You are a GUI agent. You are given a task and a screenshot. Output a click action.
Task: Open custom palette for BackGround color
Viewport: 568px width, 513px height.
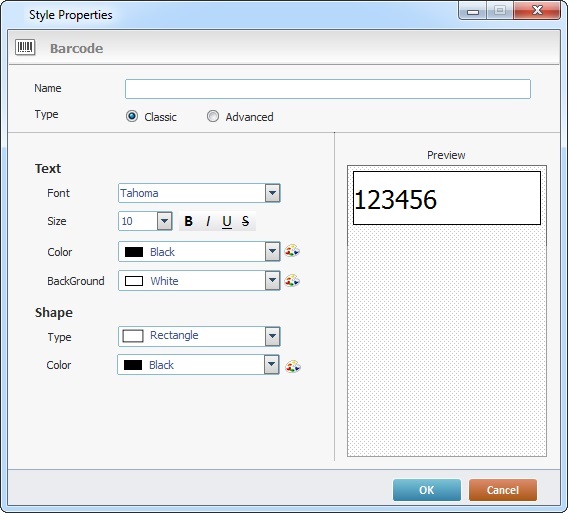click(x=292, y=280)
